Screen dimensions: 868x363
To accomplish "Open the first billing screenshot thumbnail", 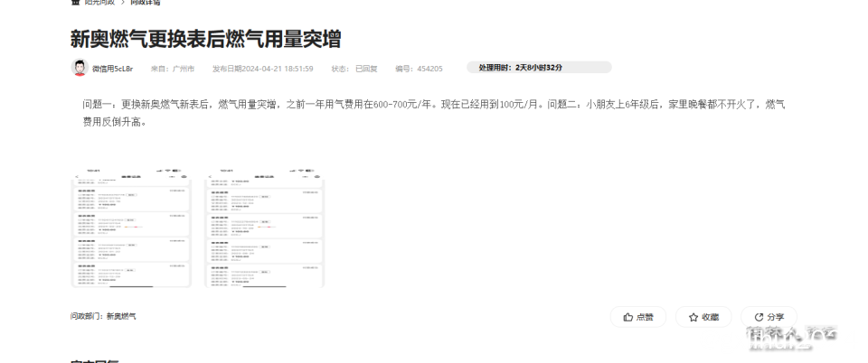I will tap(131, 228).
